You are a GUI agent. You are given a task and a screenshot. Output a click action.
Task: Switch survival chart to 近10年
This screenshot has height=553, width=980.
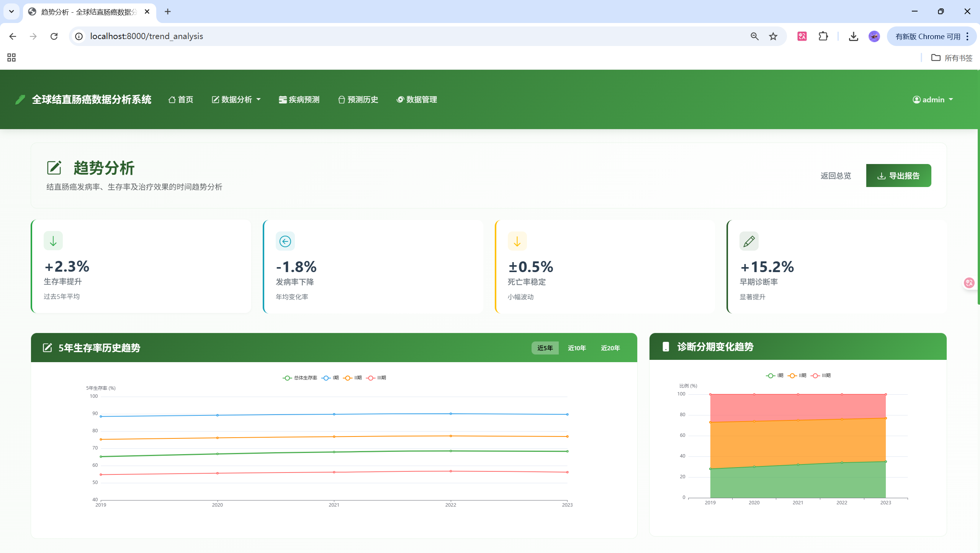[x=576, y=348]
